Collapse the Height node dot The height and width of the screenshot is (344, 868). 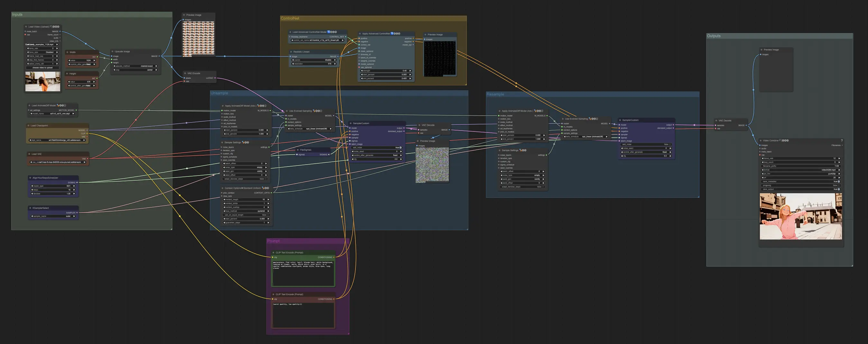[x=67, y=74]
